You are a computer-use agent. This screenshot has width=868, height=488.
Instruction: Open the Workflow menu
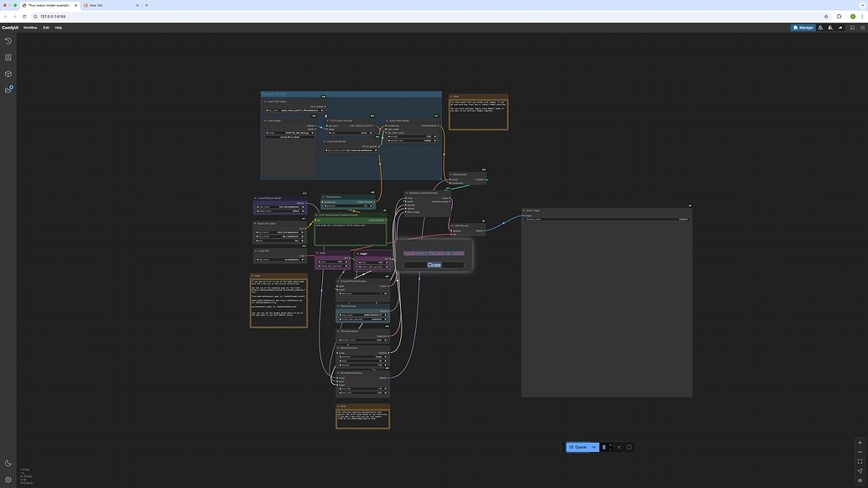[x=30, y=28]
